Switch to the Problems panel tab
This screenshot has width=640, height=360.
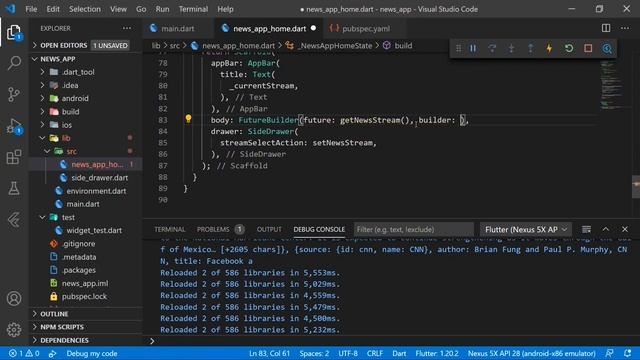click(x=213, y=229)
